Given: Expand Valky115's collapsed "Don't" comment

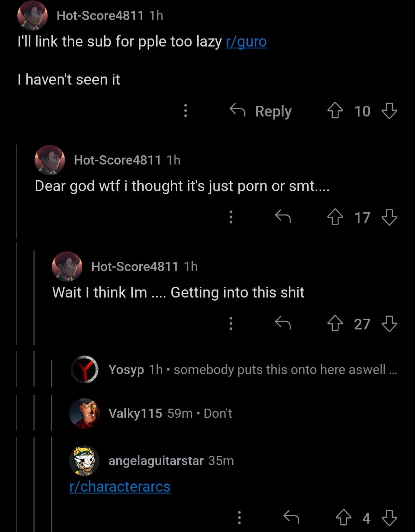Looking at the screenshot, I should [170, 414].
